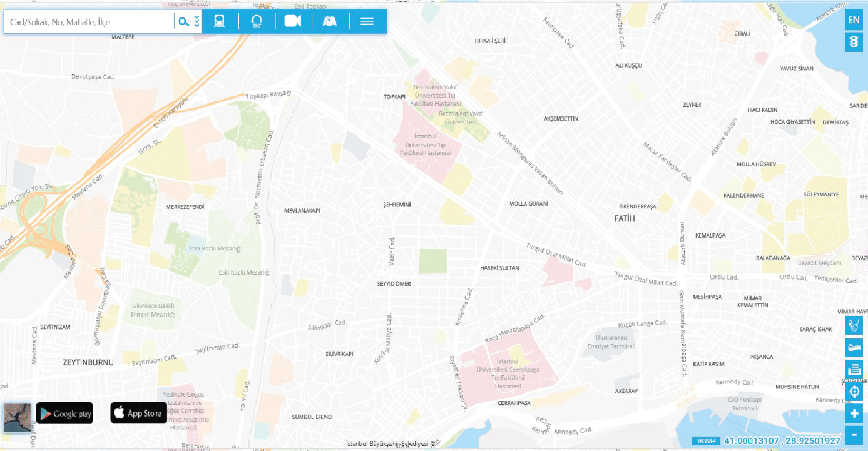This screenshot has height=451, width=868.
Task: Click the SİLİVRİKAPI neighborhood label
Action: (x=339, y=354)
